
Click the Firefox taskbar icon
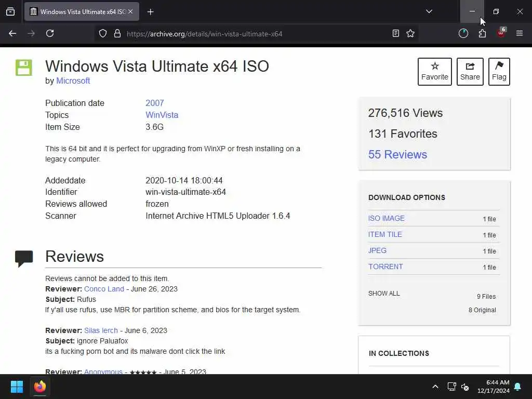(x=39, y=387)
